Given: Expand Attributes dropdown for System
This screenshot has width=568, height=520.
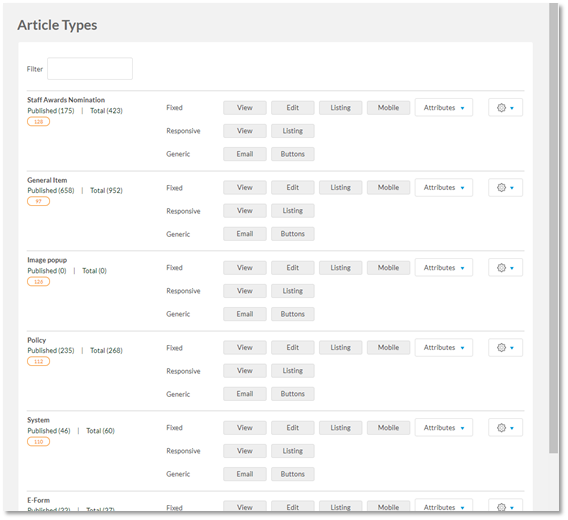Looking at the screenshot, I should coord(444,428).
